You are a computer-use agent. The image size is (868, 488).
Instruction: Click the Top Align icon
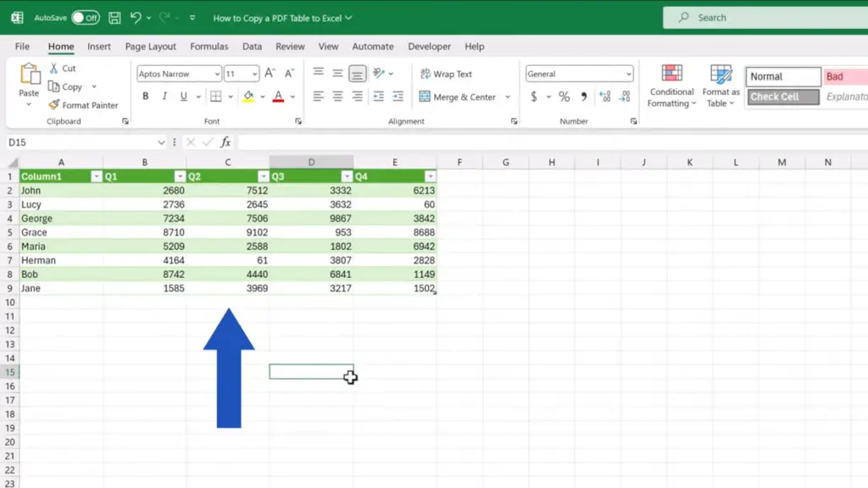pyautogui.click(x=319, y=73)
